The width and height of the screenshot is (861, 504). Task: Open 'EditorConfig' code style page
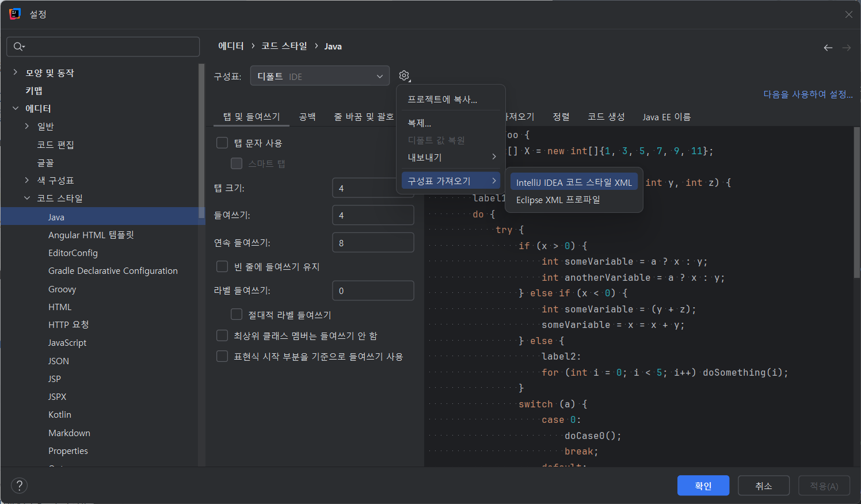pyautogui.click(x=73, y=253)
